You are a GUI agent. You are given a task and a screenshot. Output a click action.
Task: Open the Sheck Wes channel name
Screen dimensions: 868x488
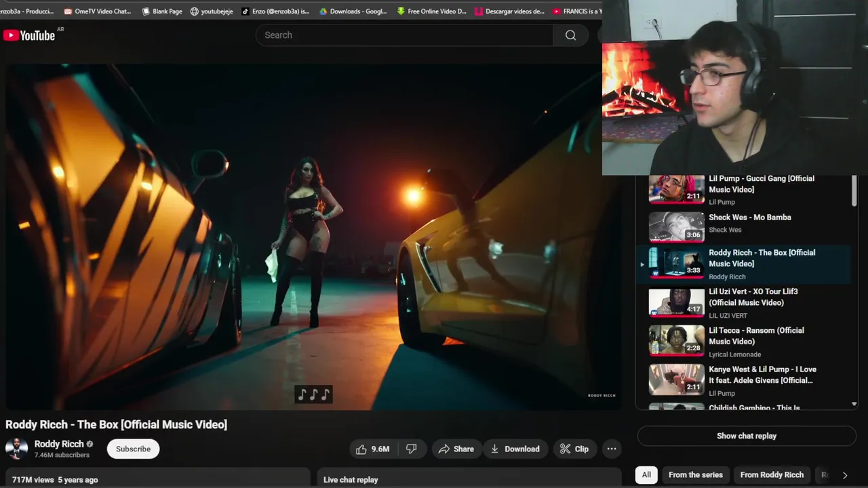(x=725, y=230)
